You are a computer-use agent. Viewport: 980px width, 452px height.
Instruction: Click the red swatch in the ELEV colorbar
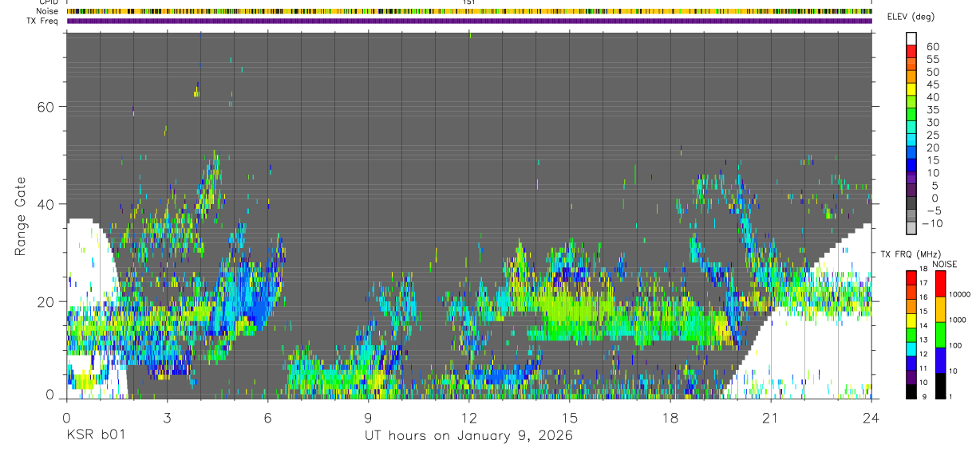[911, 53]
